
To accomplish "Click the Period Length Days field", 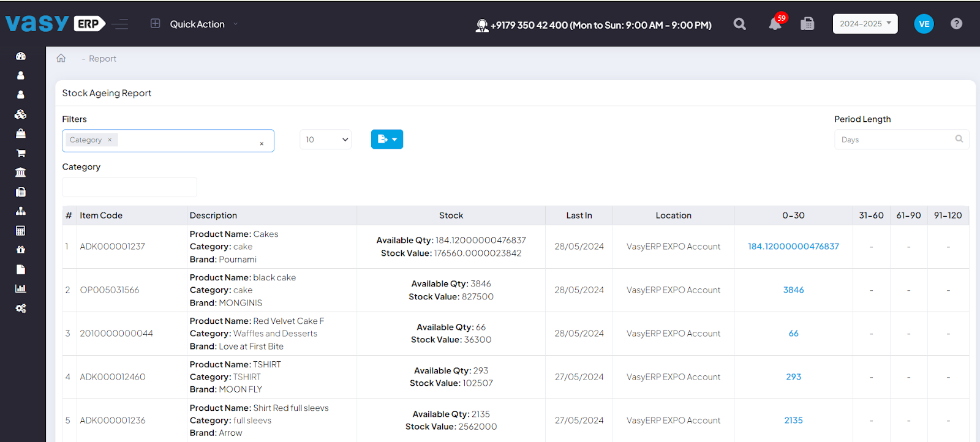I will pos(901,140).
